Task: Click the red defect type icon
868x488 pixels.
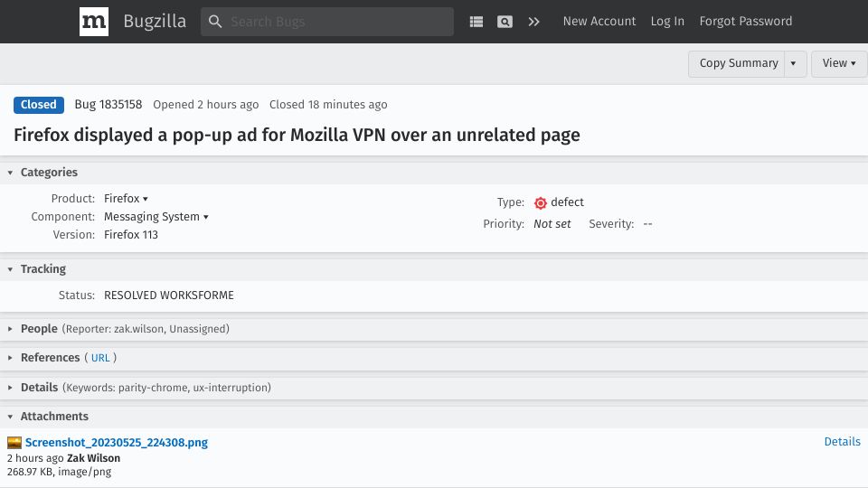Action: (541, 202)
